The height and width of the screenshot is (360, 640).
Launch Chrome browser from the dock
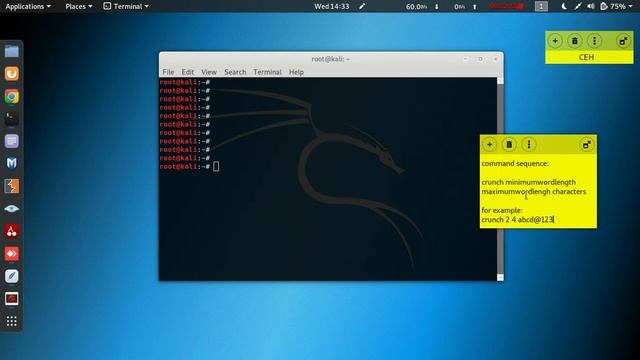11,96
